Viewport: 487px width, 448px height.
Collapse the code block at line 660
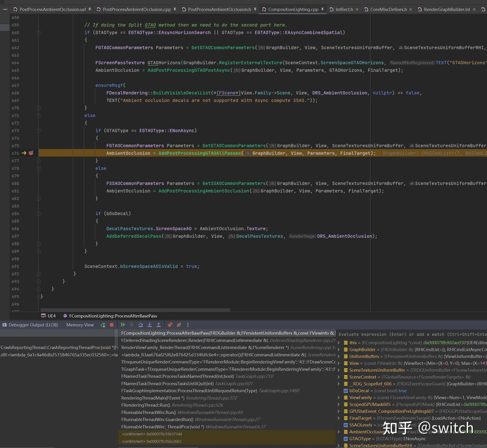39,32
